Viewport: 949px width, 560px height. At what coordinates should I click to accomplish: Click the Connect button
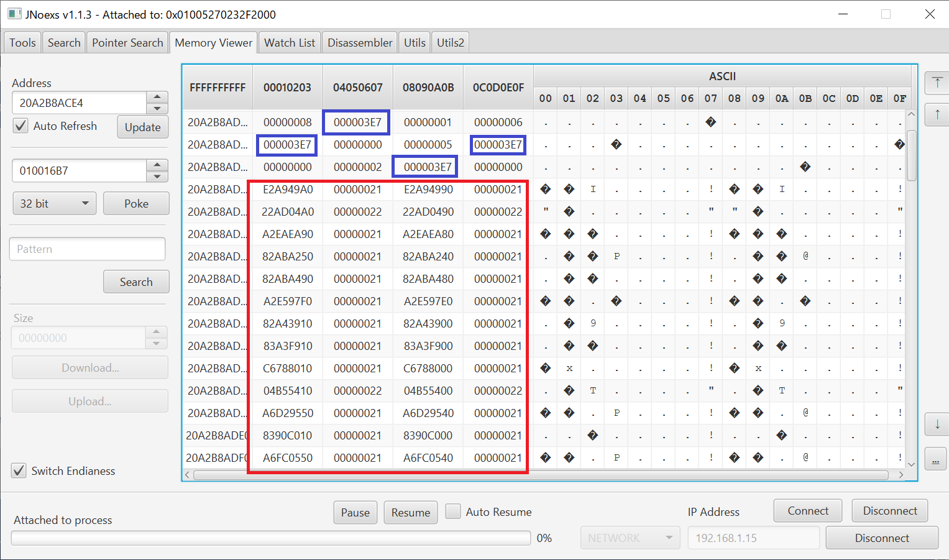click(x=808, y=510)
